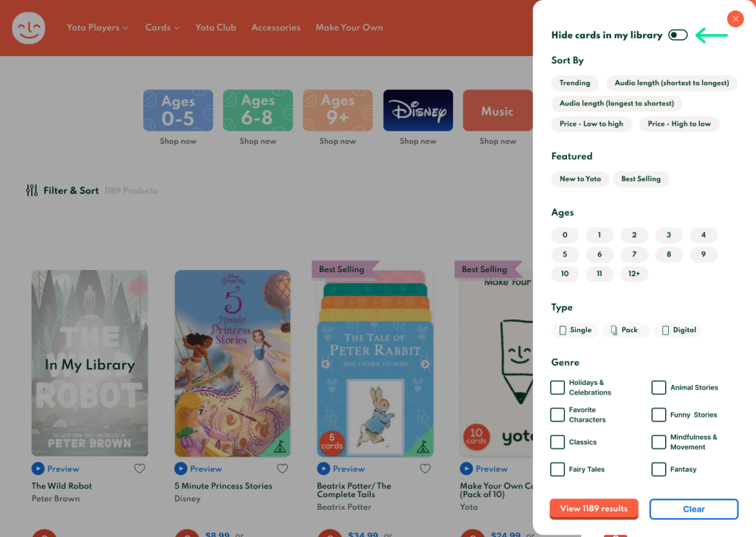
Task: Favorite The Wild Robot with heart icon
Action: [140, 468]
